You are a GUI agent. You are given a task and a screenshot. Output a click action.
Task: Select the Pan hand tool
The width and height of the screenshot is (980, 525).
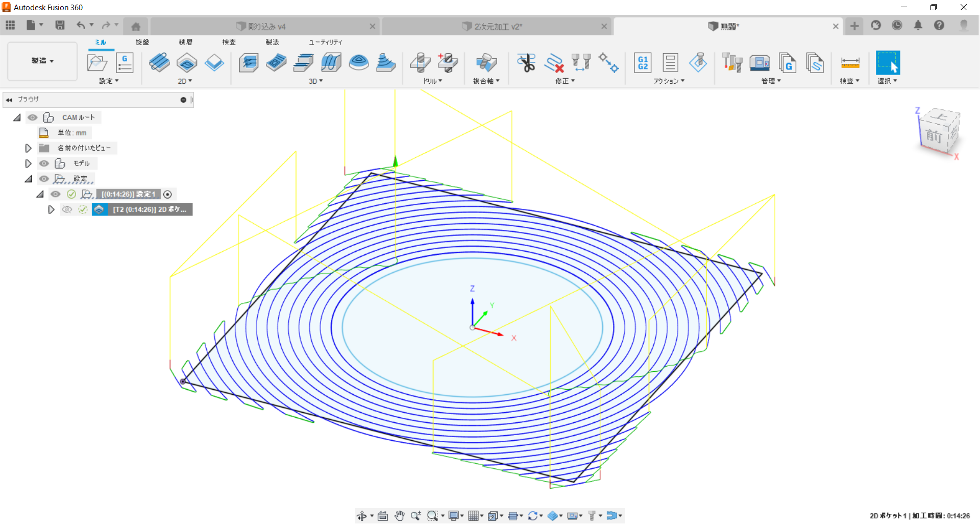tap(399, 516)
